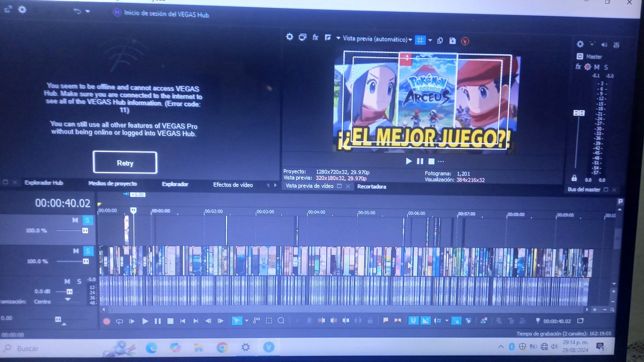Click the Retry button
Viewport: 644px width, 362px height.
click(x=125, y=162)
